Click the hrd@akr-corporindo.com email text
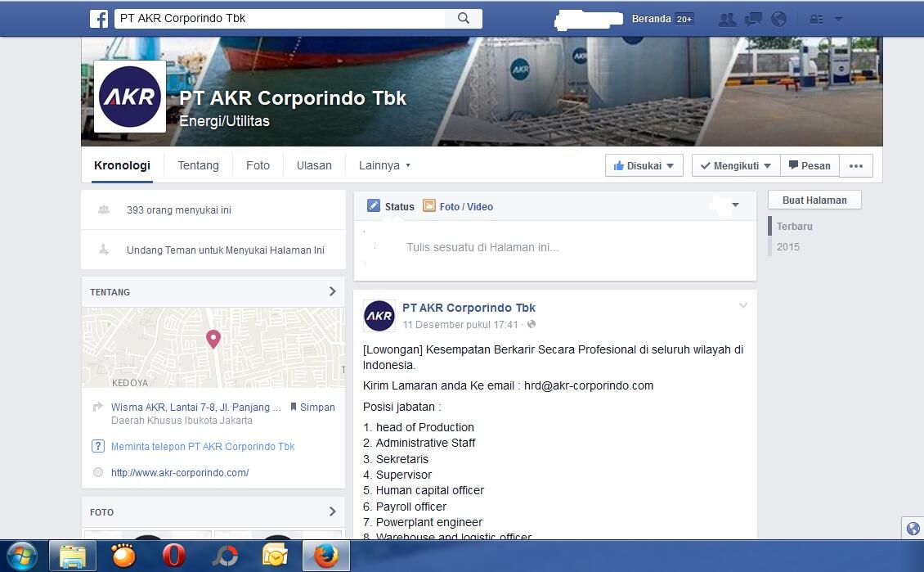Screen dimensions: 924x572 (589, 385)
